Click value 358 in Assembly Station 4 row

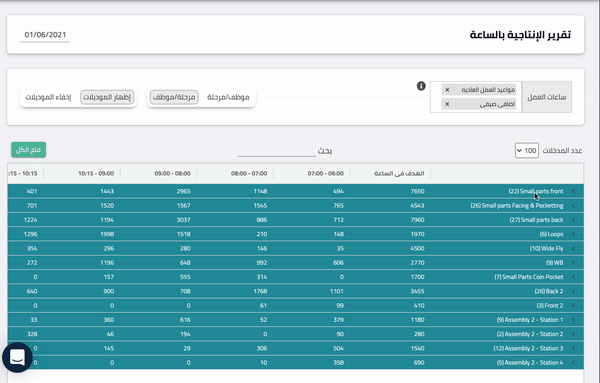338,362
